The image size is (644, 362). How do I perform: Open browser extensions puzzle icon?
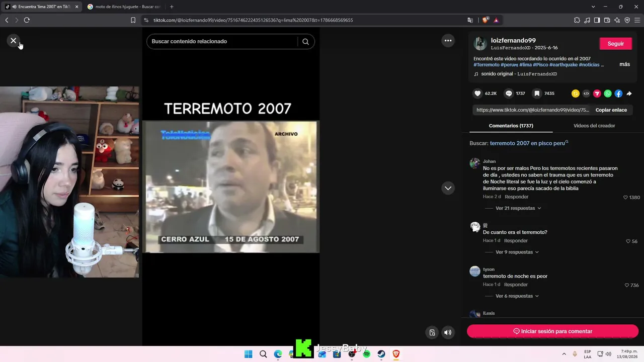tap(577, 20)
